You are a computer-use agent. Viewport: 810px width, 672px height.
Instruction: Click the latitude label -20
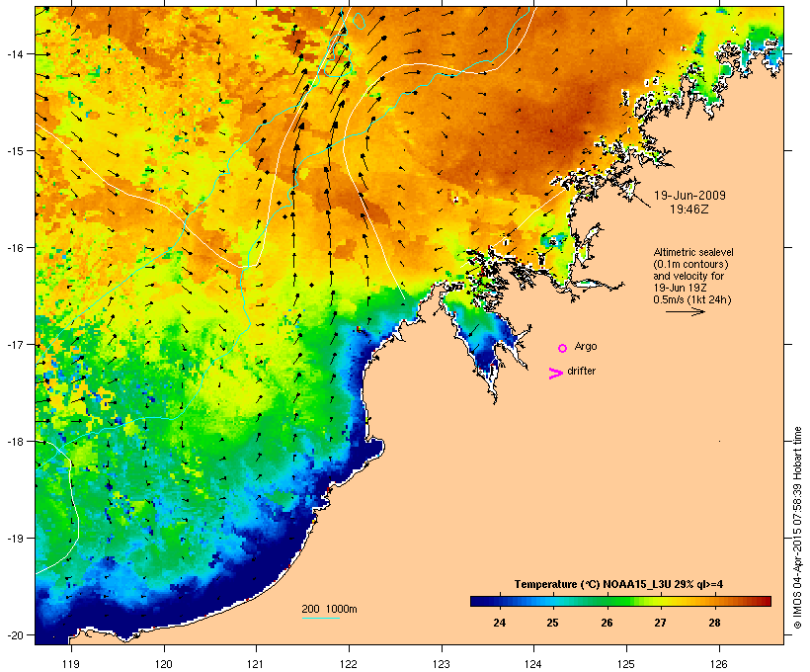pyautogui.click(x=14, y=635)
